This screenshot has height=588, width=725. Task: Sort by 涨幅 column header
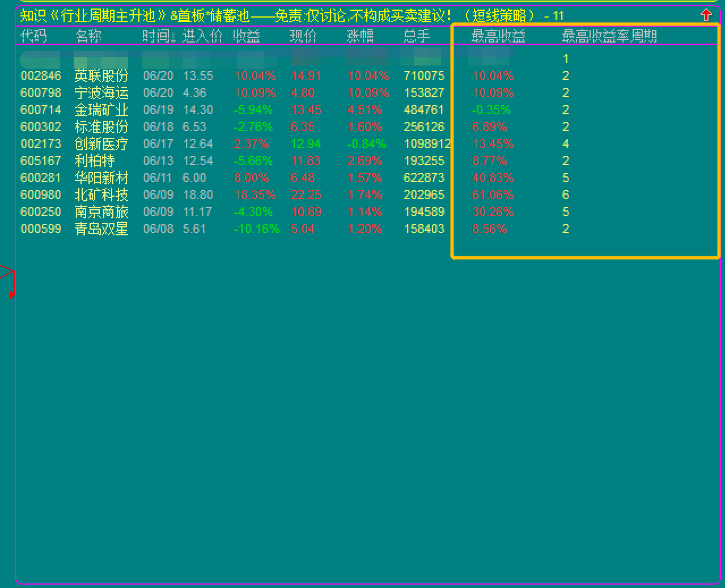coord(361,36)
